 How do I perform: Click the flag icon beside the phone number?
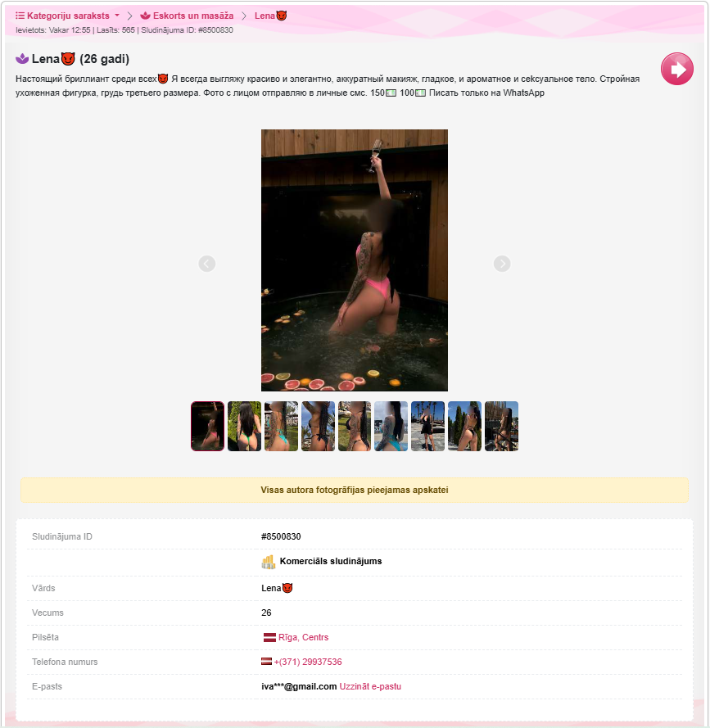266,662
